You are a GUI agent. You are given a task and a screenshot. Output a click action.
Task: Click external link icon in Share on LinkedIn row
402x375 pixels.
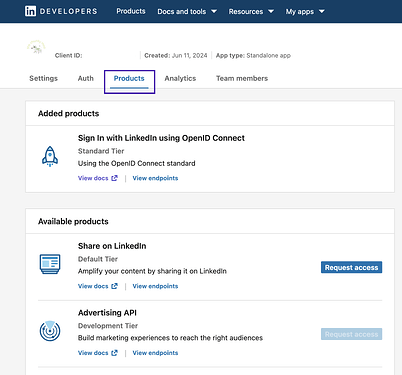point(114,286)
